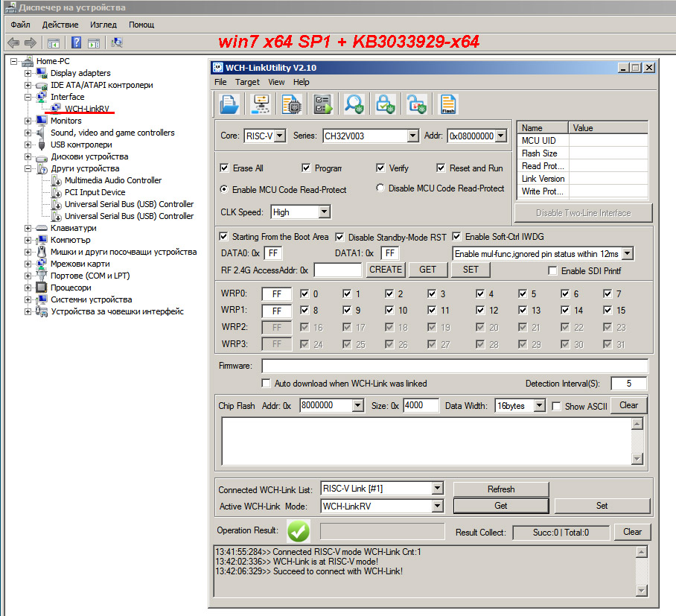Click the Процесори chip icon in tree

click(x=42, y=288)
